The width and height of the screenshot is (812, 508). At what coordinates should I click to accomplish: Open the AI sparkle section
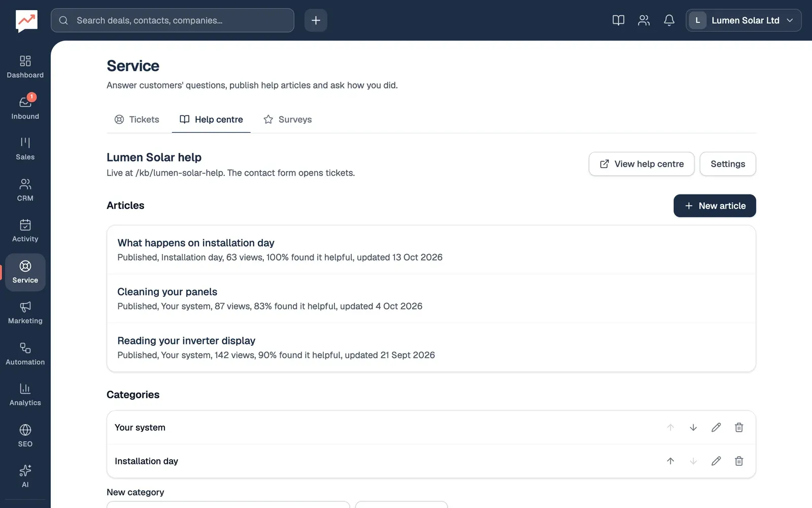(x=25, y=477)
